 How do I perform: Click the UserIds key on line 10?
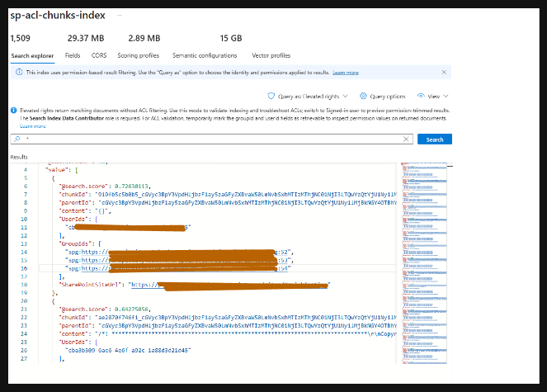[73, 220]
